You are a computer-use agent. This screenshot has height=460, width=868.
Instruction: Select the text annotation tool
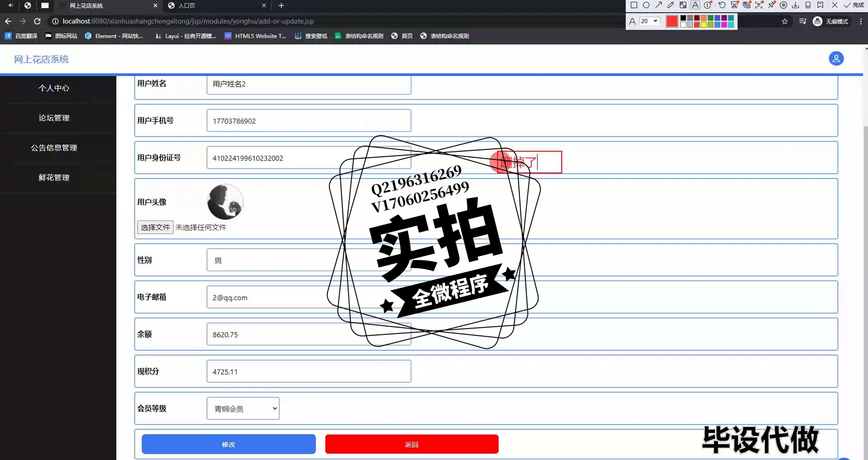[x=695, y=5]
